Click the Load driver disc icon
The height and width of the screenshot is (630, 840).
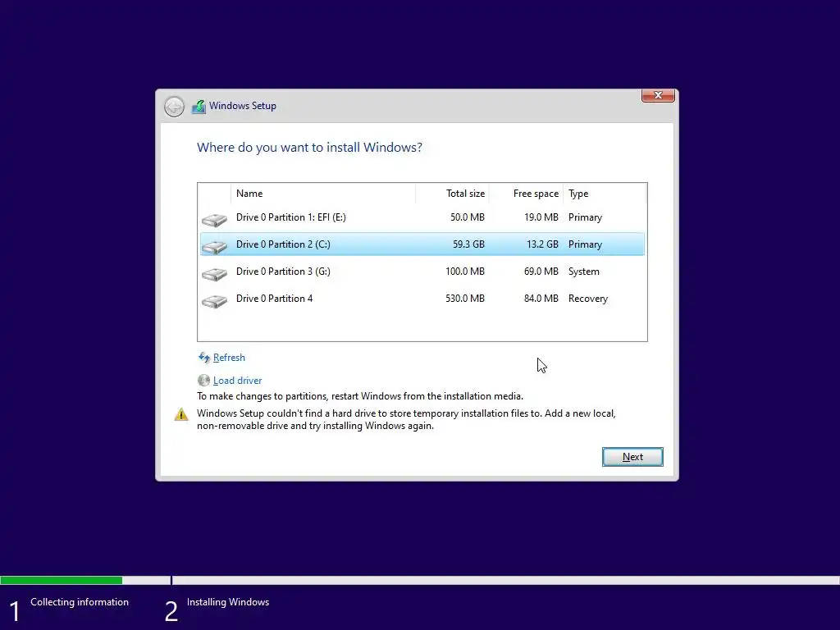(x=203, y=381)
